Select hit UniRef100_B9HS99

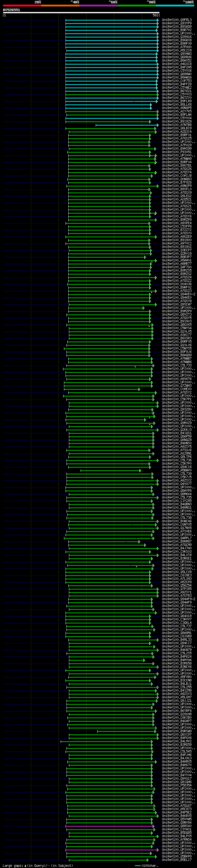coord(177,149)
